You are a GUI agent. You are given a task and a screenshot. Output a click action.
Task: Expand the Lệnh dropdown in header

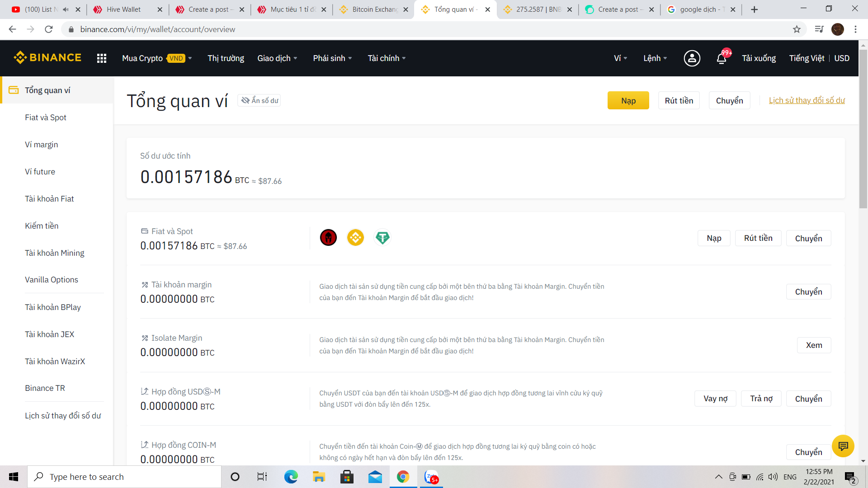(x=655, y=58)
